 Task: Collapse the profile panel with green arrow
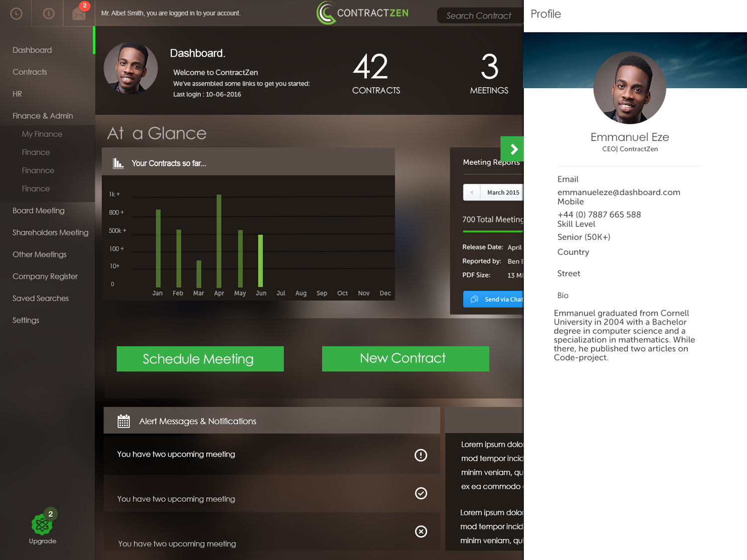(x=512, y=149)
